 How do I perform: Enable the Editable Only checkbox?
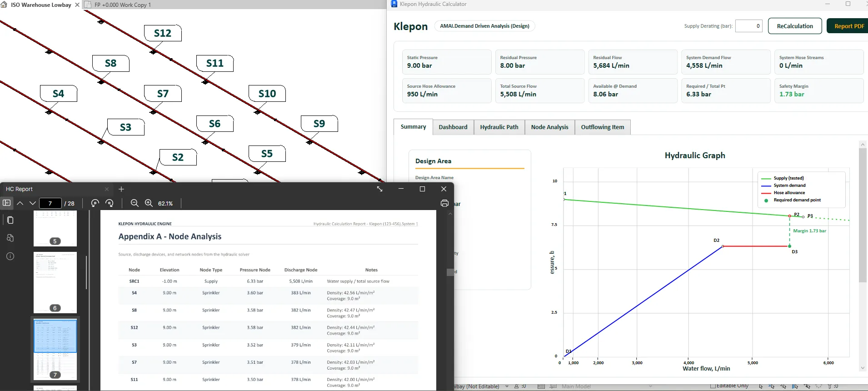[x=713, y=386]
